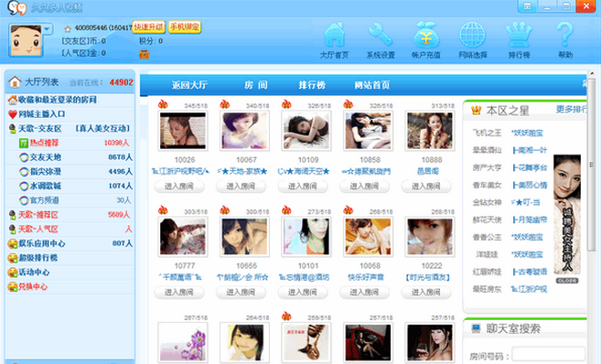Open 系统设置 wrench icon
This screenshot has height=364, width=601.
[381, 36]
